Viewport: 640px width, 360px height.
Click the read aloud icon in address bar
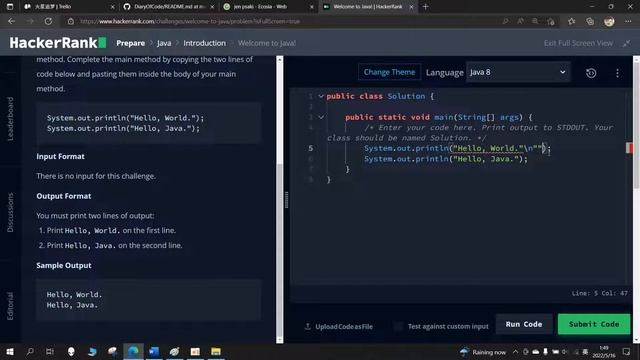(520, 21)
